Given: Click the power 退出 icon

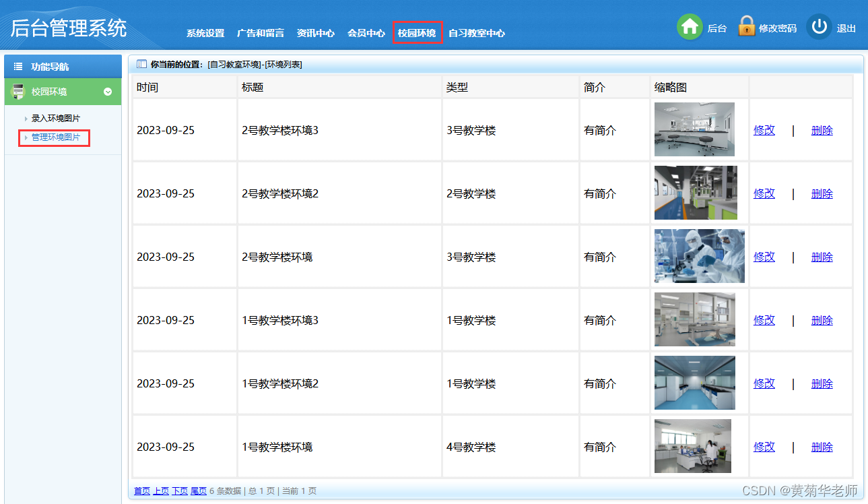Looking at the screenshot, I should tap(819, 27).
